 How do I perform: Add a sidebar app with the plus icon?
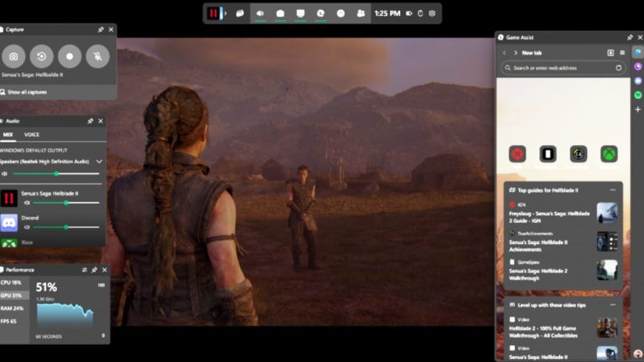click(x=638, y=110)
